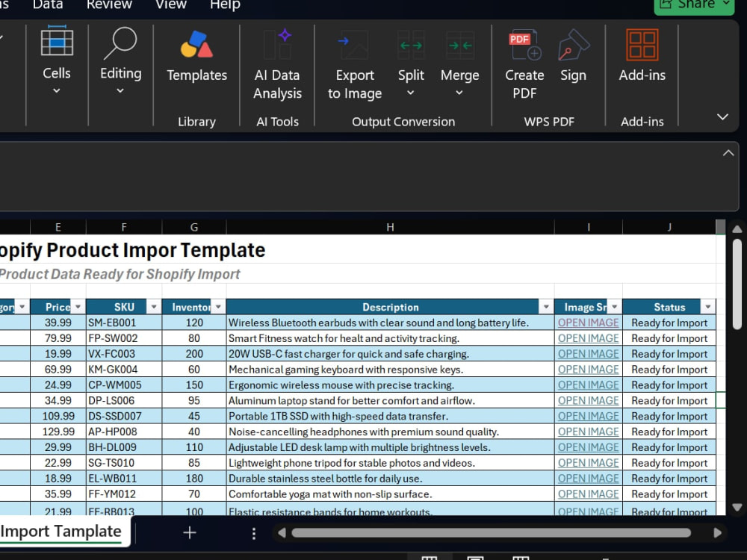Open the Status column filter dropdown

click(x=708, y=307)
